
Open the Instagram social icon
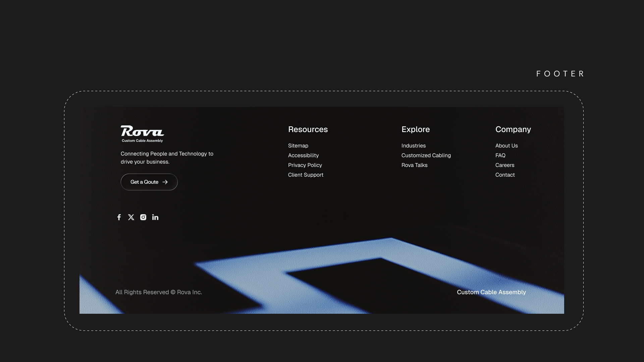coord(143,217)
